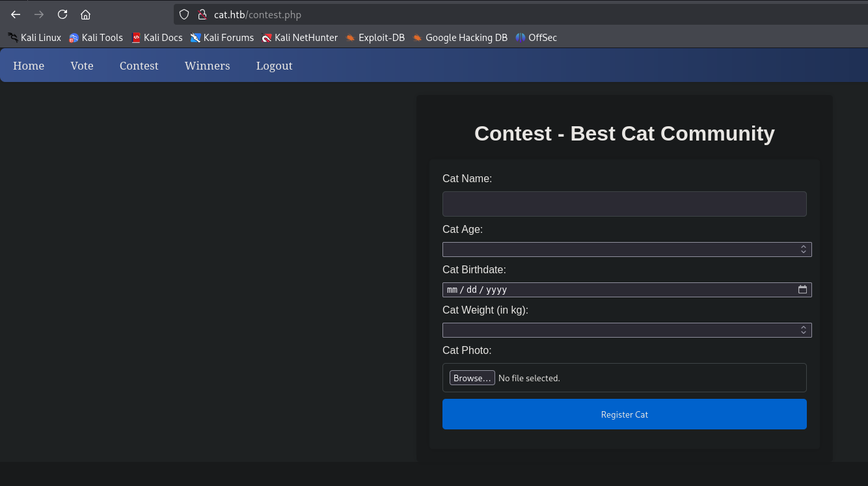Click the Cat Name text field
This screenshot has height=486, width=868.
[x=625, y=204]
